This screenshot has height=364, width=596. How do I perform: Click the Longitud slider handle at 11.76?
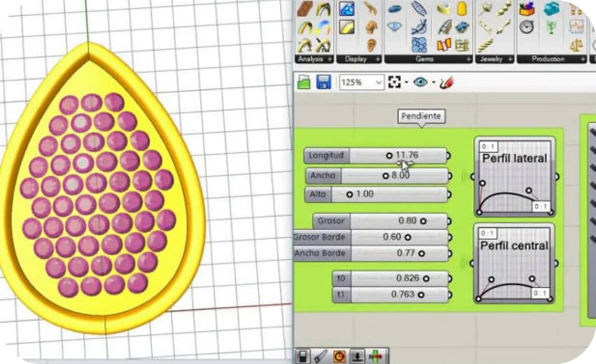tap(389, 156)
